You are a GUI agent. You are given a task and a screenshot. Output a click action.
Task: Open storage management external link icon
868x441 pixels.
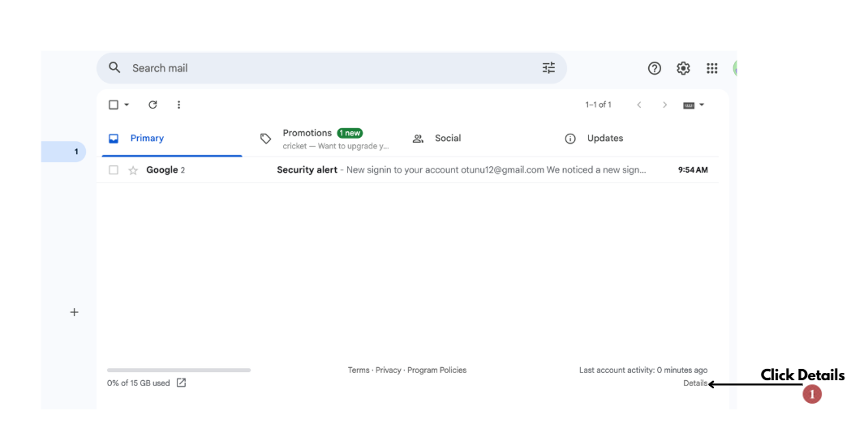(x=181, y=383)
